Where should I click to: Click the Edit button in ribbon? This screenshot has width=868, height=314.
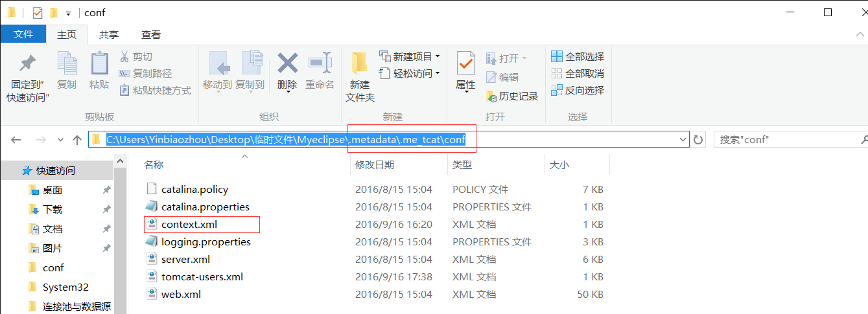(502, 77)
